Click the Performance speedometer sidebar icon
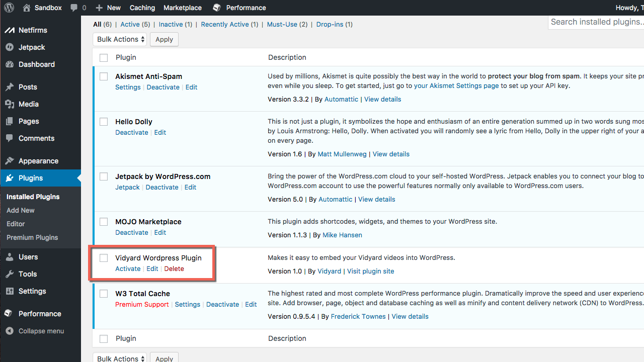The image size is (644, 362). (10, 313)
